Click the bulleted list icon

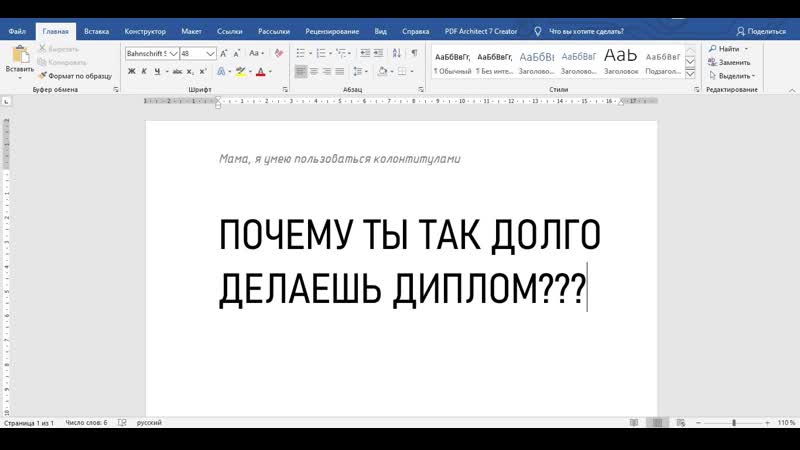301,53
